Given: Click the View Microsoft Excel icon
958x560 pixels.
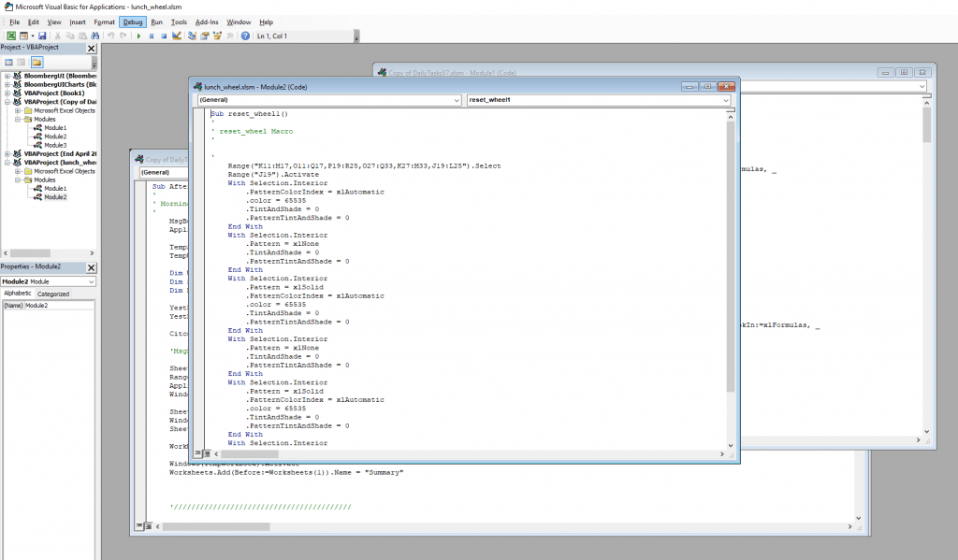Looking at the screenshot, I should point(9,35).
